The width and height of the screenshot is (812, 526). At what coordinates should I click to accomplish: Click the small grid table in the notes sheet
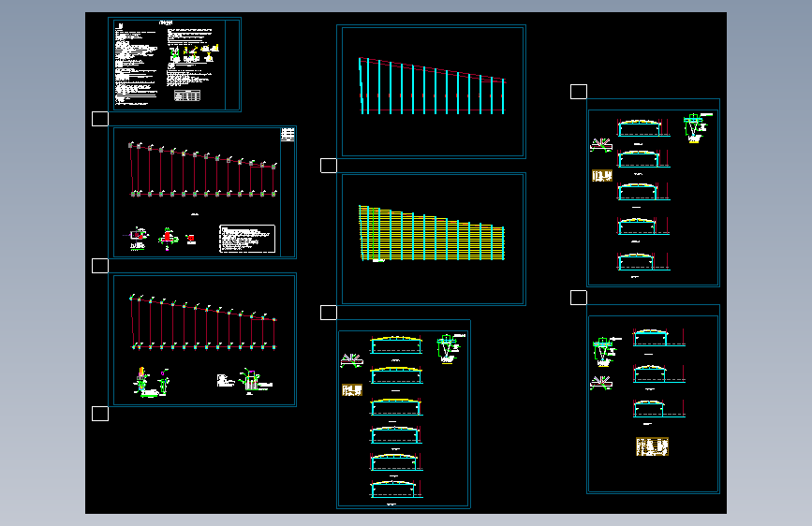click(187, 95)
